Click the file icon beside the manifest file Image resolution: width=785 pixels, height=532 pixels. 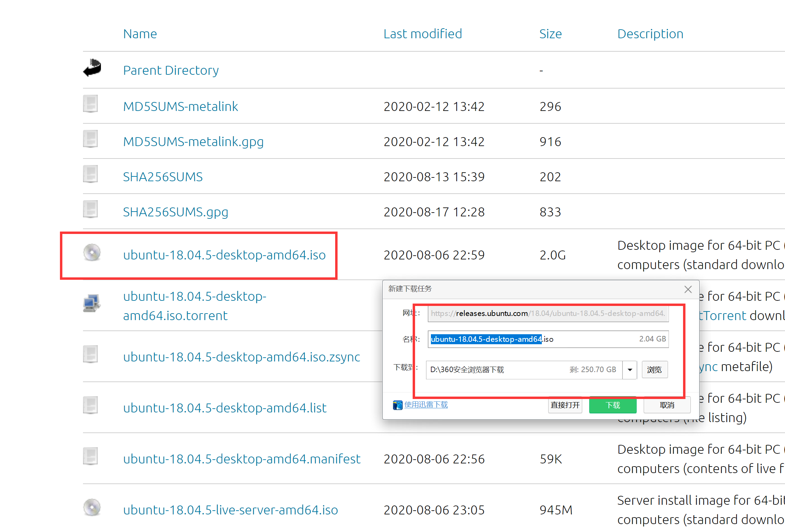click(x=90, y=456)
